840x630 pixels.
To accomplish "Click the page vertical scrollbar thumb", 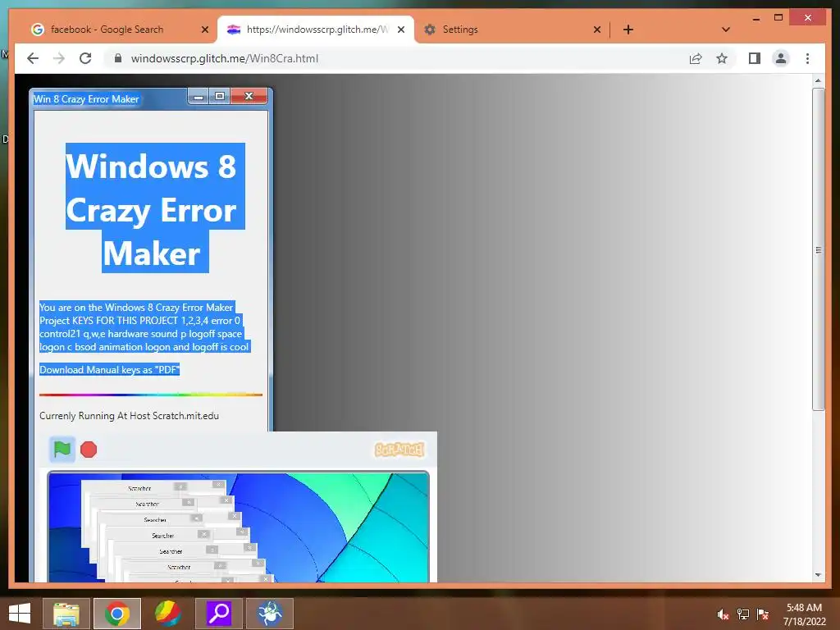I will (818, 249).
